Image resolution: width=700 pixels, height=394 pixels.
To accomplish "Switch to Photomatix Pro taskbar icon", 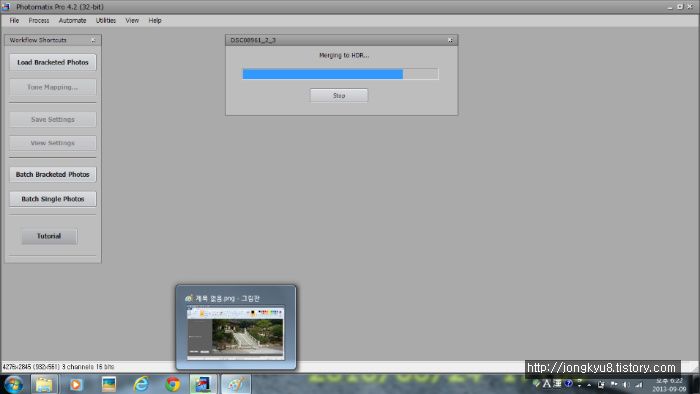I will [x=203, y=384].
